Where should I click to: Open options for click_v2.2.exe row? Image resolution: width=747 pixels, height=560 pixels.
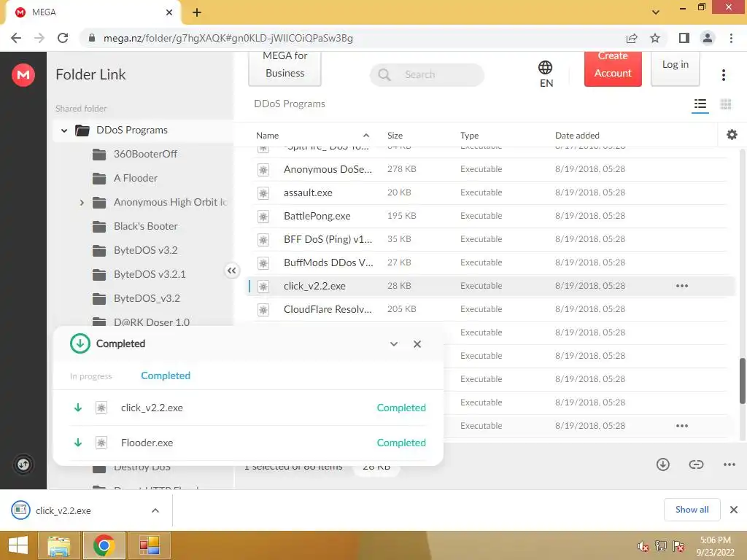[x=682, y=286]
